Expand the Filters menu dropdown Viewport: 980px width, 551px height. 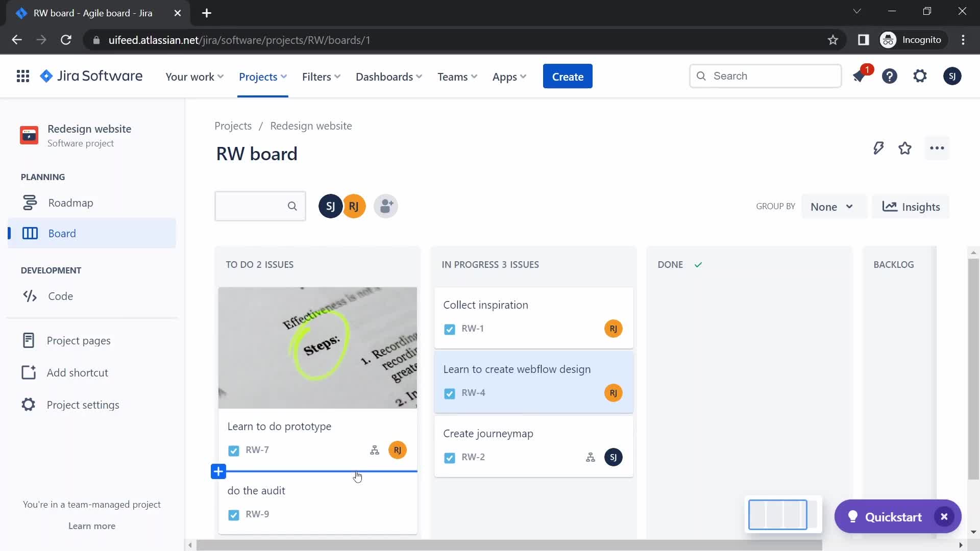321,76
